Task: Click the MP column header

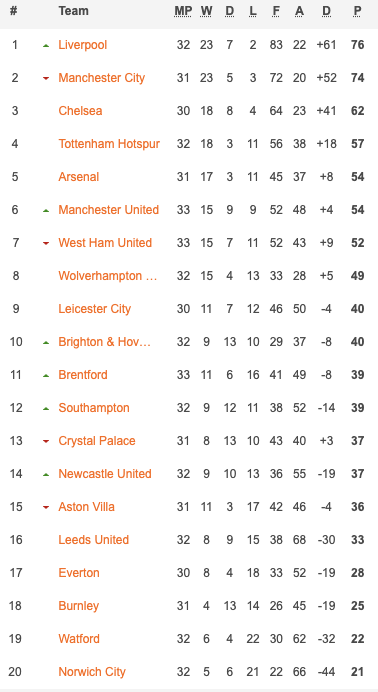Action: tap(183, 11)
